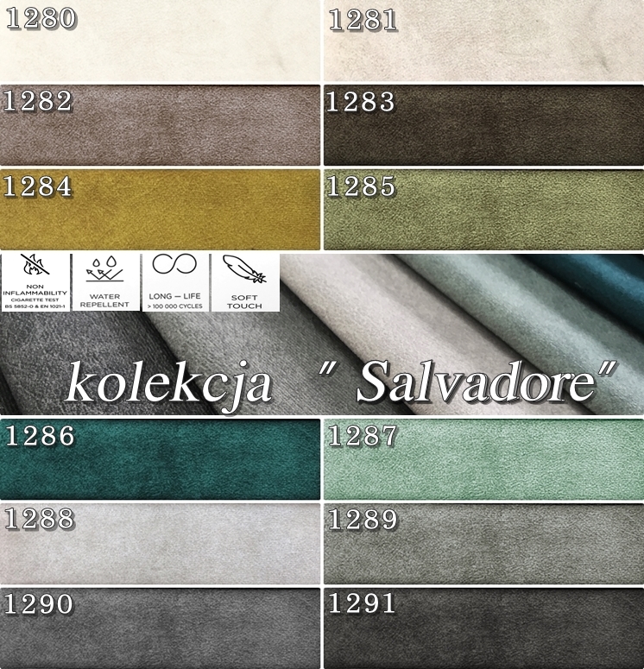The width and height of the screenshot is (644, 669).
Task: Click the soft touch feather icon
Action: coord(244,269)
